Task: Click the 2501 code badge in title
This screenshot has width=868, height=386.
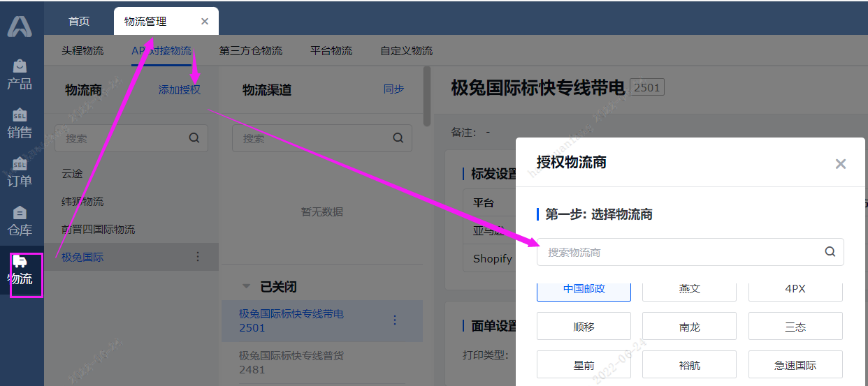Action: click(647, 87)
